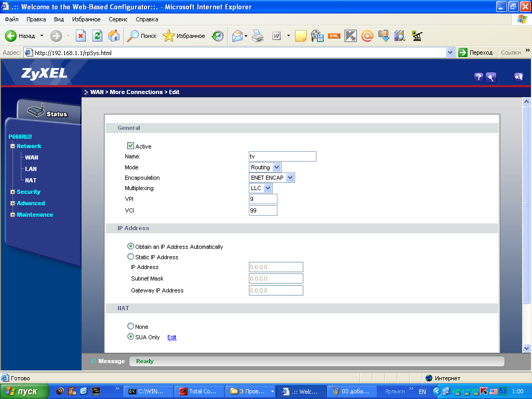532x399 pixels.
Task: Select None radio button under NAT
Action: pyautogui.click(x=131, y=326)
